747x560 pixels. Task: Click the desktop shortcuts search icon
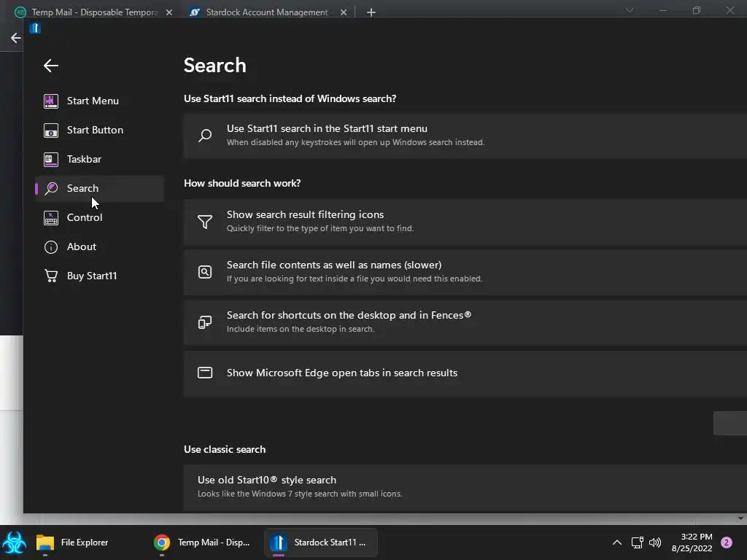pyautogui.click(x=205, y=322)
